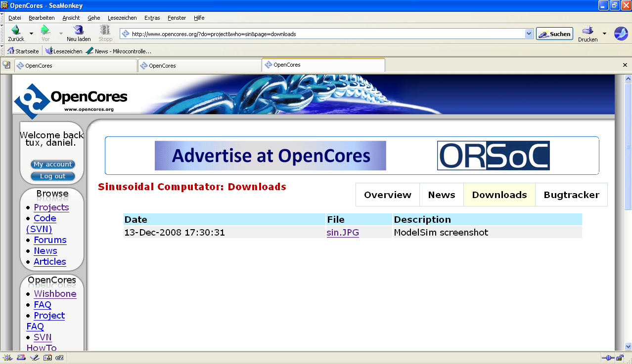Open the Mail component status bar icon
Screen dimensions: 632x364
pos(21,358)
